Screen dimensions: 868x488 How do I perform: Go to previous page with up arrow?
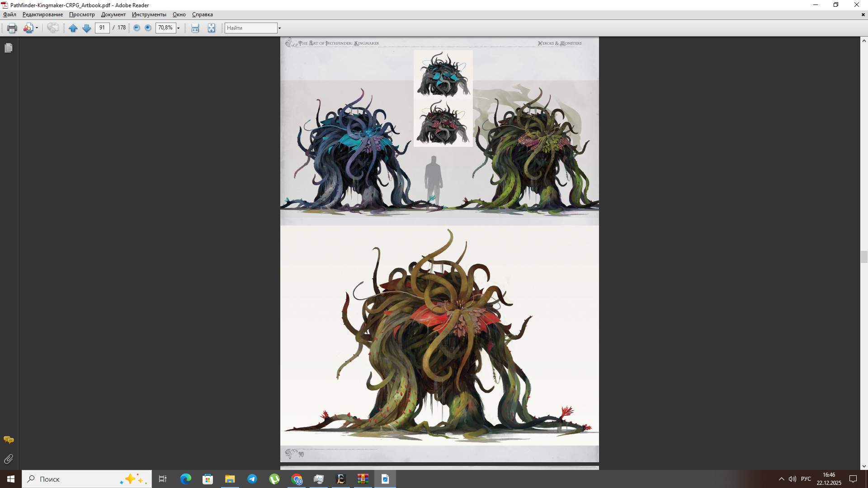click(x=73, y=28)
